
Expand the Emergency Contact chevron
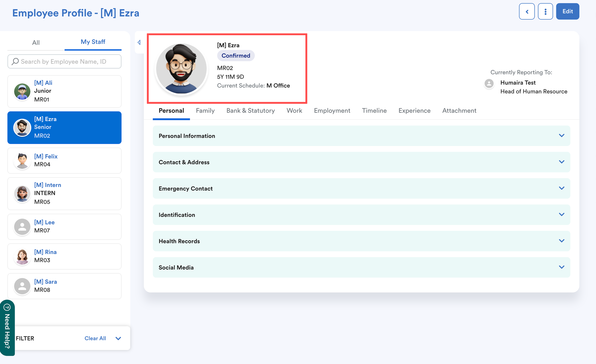(x=561, y=188)
